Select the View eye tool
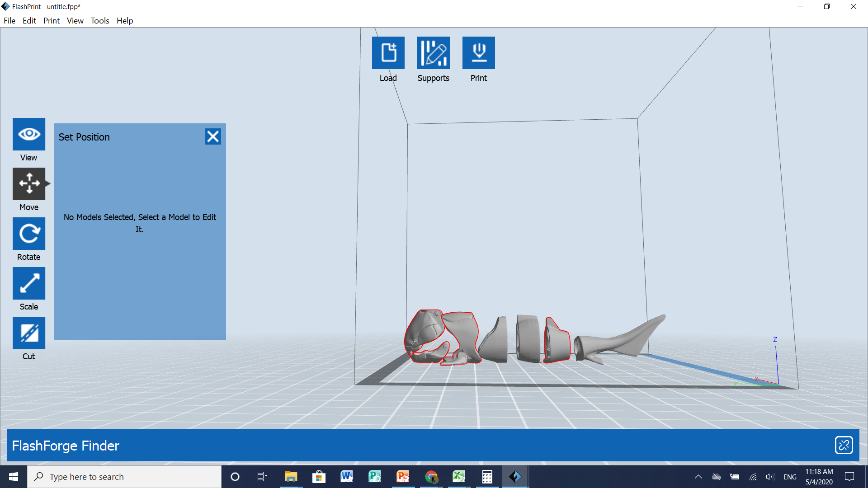 click(29, 134)
